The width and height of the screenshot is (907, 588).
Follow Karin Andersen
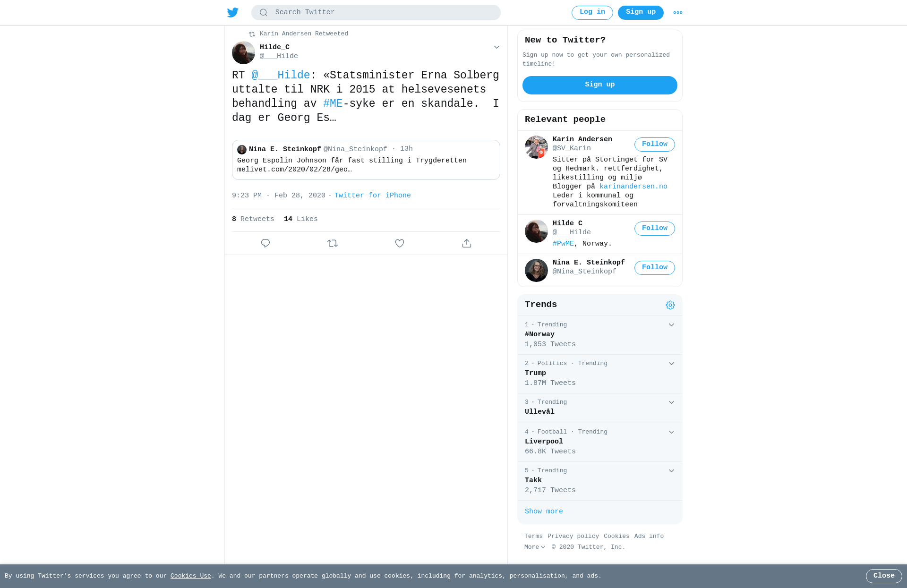click(x=655, y=145)
